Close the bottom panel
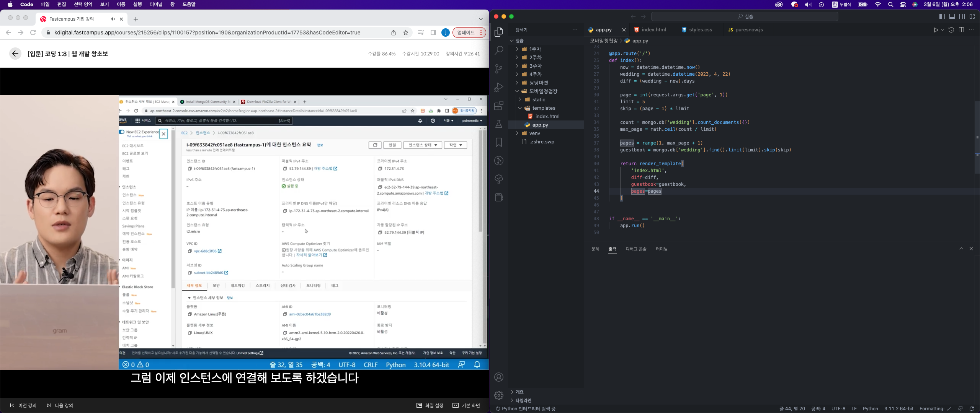This screenshot has height=413, width=980. pos(971,249)
